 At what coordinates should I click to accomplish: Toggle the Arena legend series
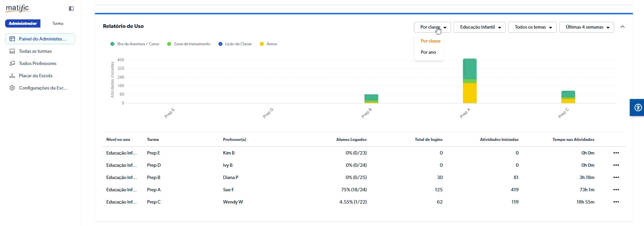pyautogui.click(x=268, y=44)
